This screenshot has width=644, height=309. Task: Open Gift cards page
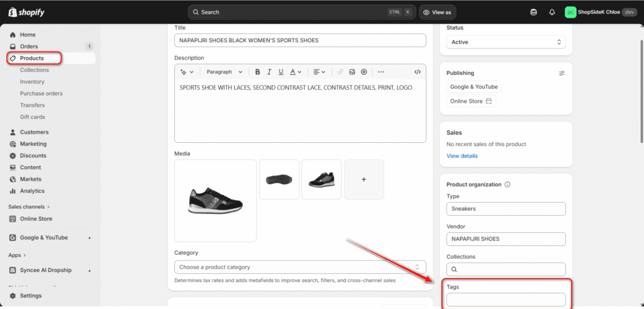[x=33, y=117]
